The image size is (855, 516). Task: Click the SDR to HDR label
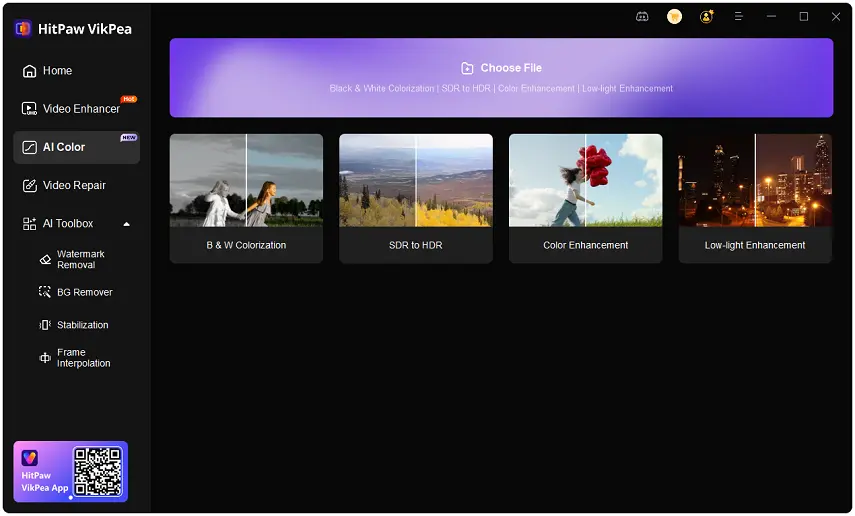coord(416,245)
